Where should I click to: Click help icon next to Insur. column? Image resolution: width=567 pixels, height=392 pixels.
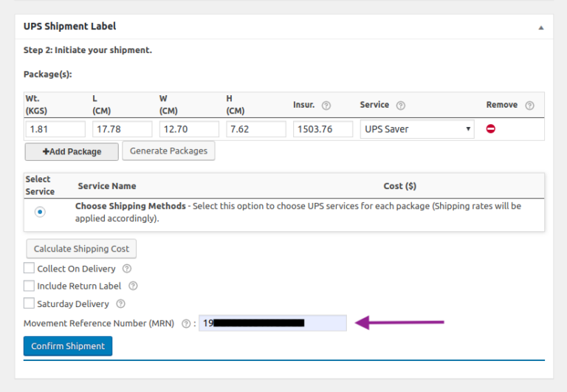click(326, 106)
